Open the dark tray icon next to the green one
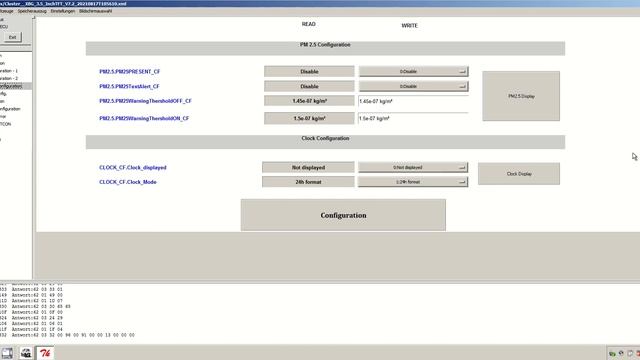 pos(621,353)
